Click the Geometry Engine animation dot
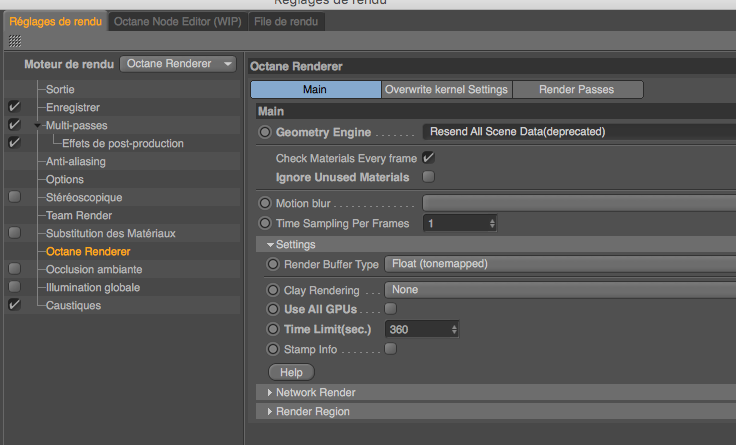Viewport: 736px width, 445px height. tap(265, 131)
